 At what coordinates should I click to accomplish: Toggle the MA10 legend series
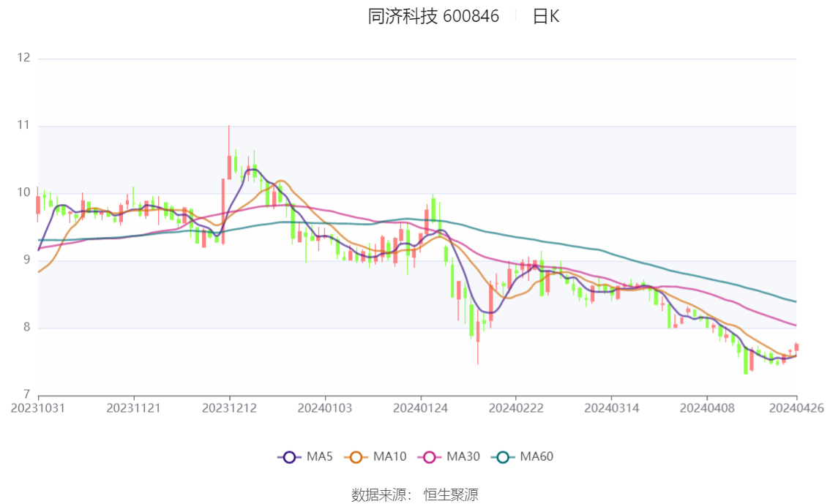(375, 457)
